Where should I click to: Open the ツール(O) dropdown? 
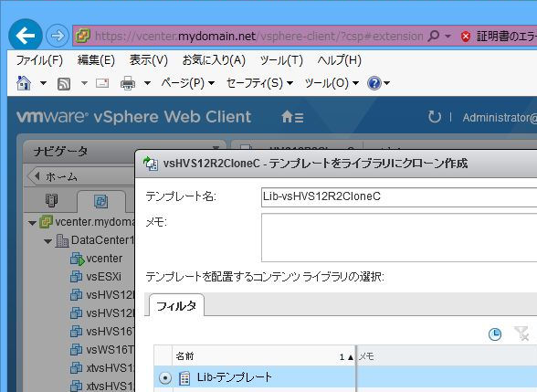332,83
